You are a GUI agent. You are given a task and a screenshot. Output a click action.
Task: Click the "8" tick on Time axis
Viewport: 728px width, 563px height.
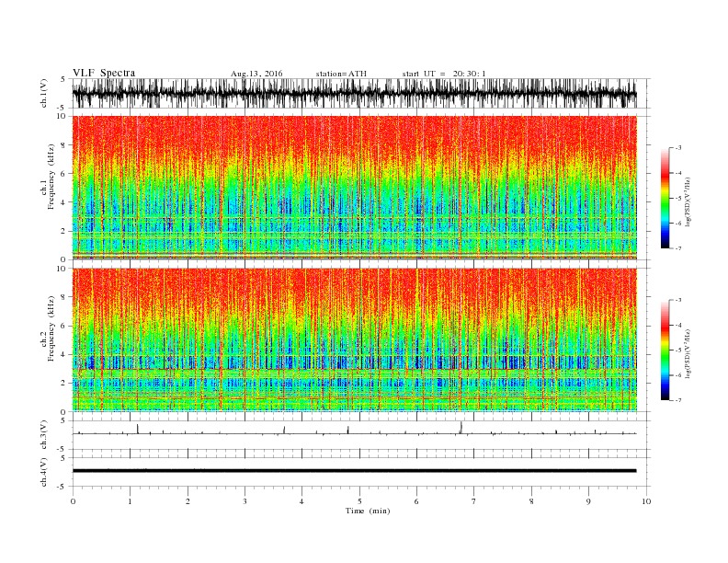click(531, 501)
